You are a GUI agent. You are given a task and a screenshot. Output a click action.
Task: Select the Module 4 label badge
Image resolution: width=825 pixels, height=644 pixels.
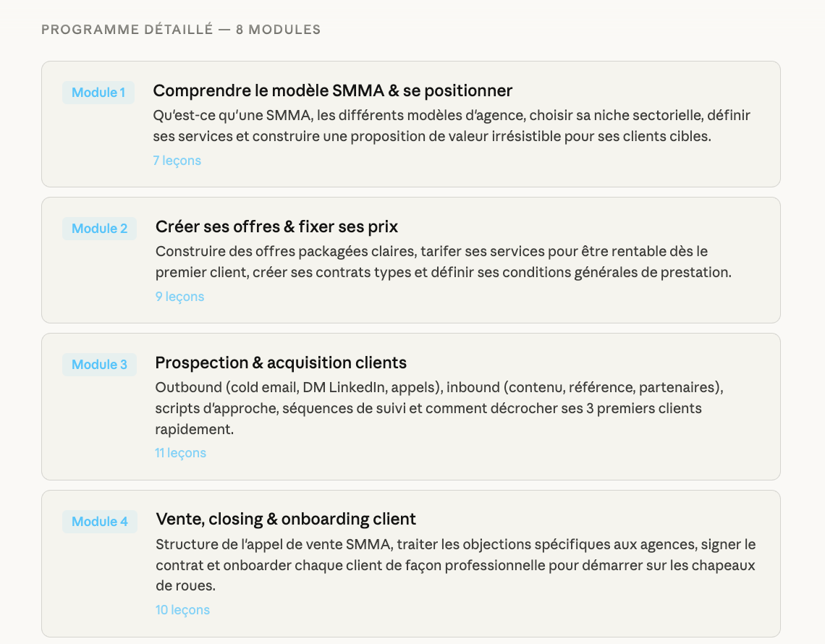(100, 522)
